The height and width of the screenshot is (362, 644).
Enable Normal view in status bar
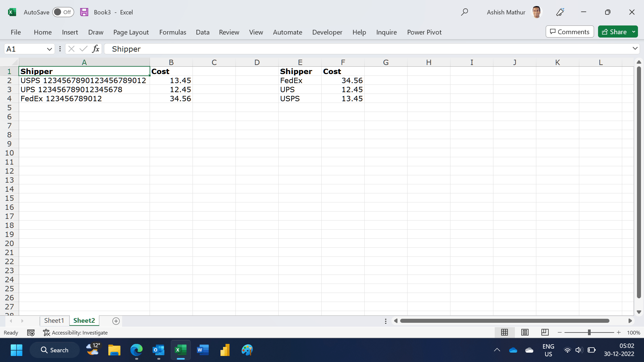pos(504,332)
